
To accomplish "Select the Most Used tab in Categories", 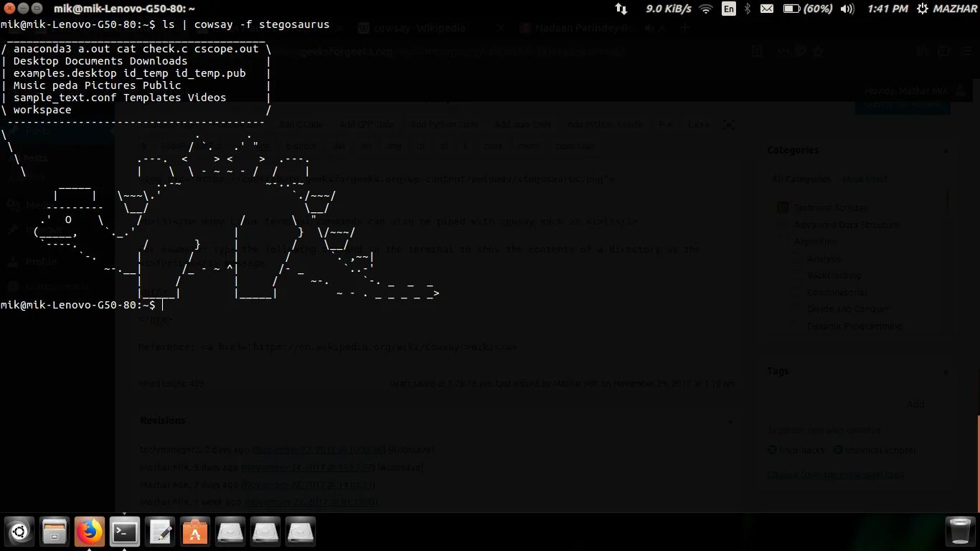I will [x=864, y=179].
